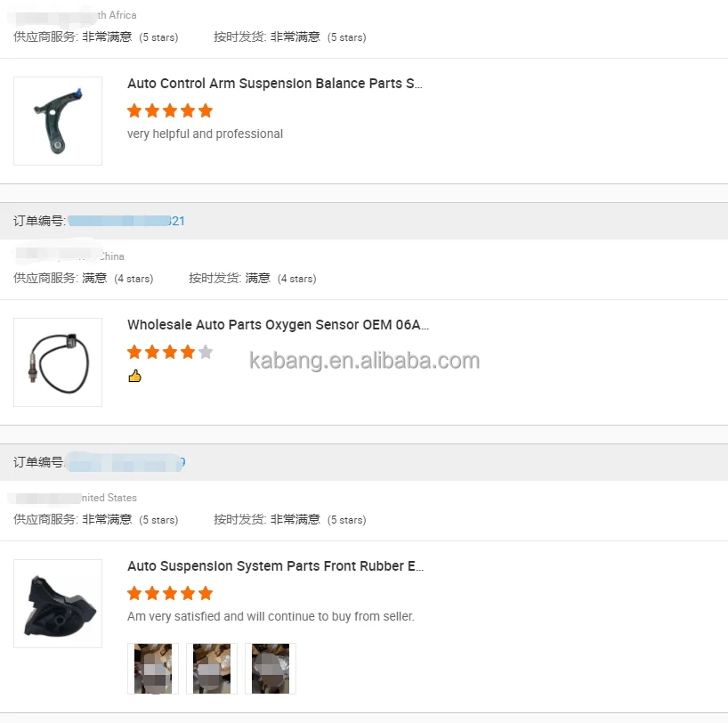Viewport: 728px width, 723px height.
Task: Click the gray fifth star on oxygen sensor rating
Action: (x=206, y=352)
